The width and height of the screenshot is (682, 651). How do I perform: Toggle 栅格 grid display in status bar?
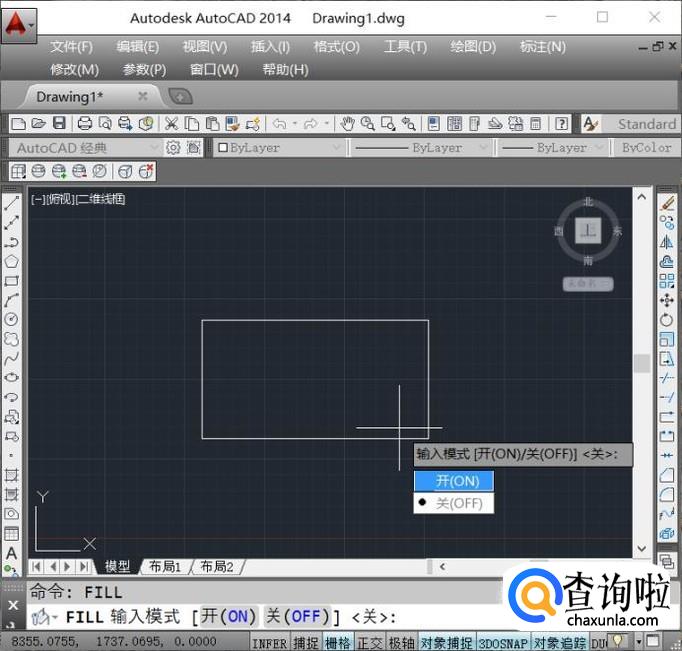[x=338, y=642]
